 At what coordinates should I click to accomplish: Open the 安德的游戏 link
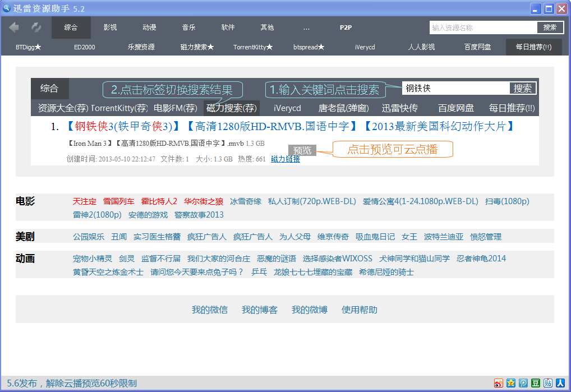click(148, 215)
